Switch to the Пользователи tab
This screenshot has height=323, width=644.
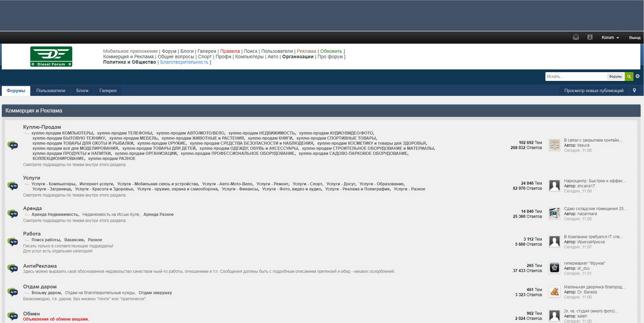coord(51,91)
